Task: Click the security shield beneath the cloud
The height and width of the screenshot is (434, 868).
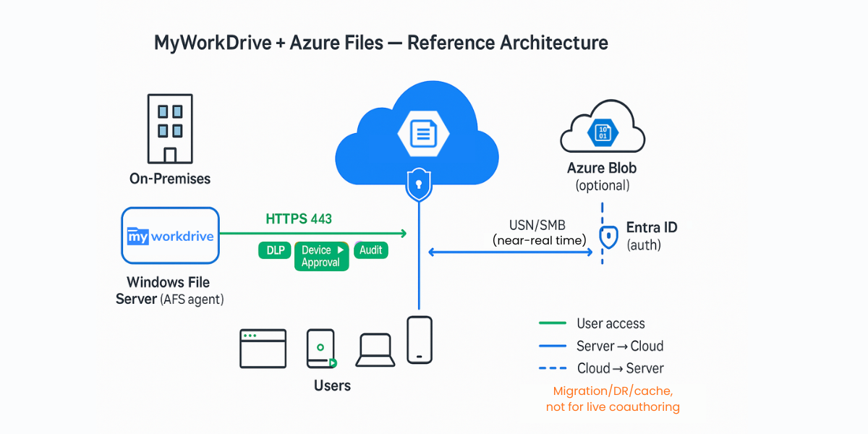Action: [x=419, y=184]
